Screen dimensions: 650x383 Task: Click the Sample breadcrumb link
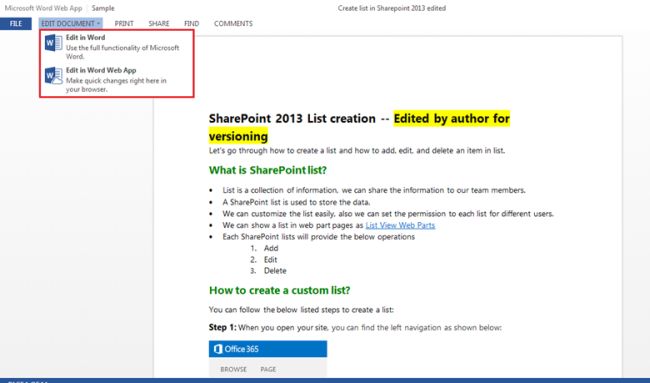point(103,8)
